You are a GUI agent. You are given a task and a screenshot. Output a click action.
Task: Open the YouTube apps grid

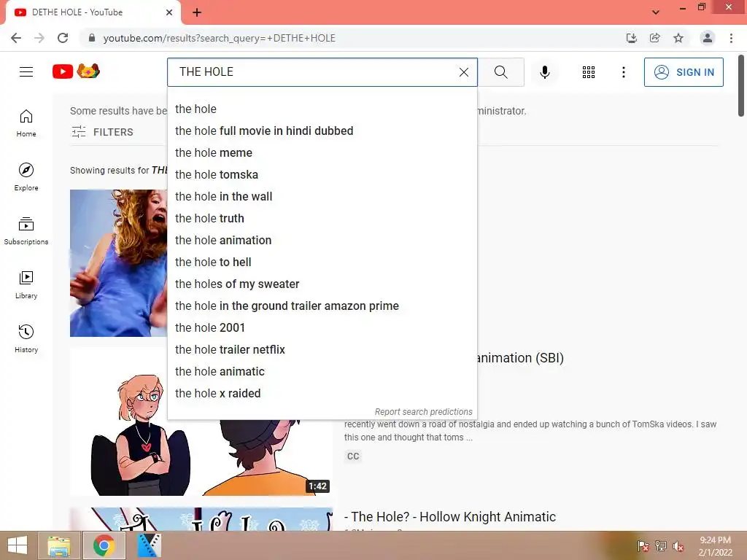tap(589, 72)
